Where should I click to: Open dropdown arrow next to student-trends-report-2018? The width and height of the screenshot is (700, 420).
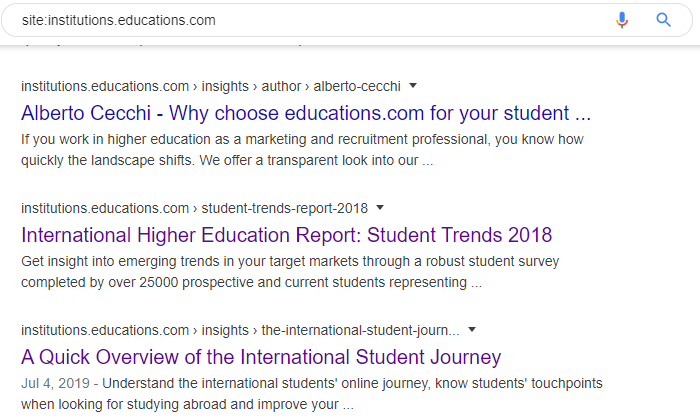(x=380, y=208)
